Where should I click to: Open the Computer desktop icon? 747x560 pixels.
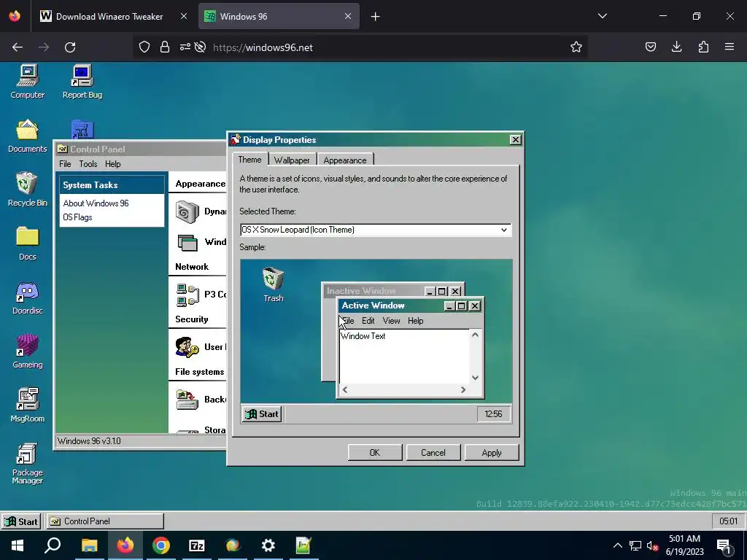(x=28, y=82)
